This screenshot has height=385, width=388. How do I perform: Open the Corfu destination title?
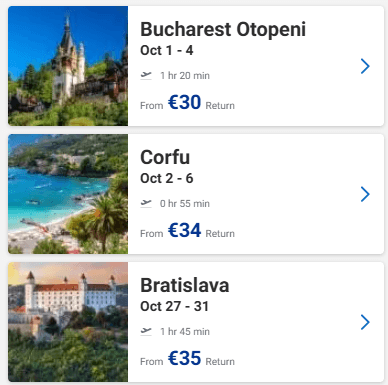[165, 157]
